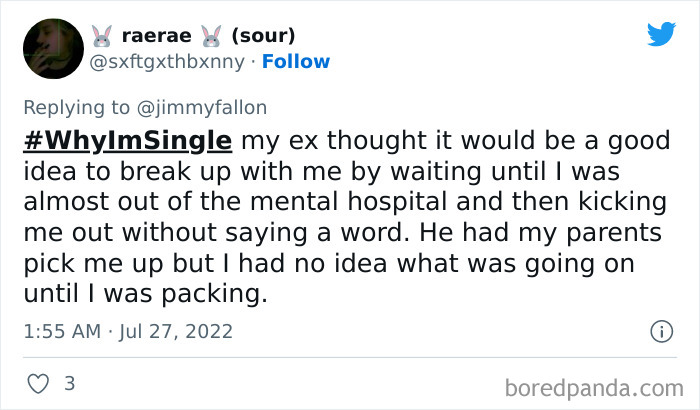Image resolution: width=700 pixels, height=410 pixels.
Task: Click the Twitter bird logo
Action: [661, 34]
